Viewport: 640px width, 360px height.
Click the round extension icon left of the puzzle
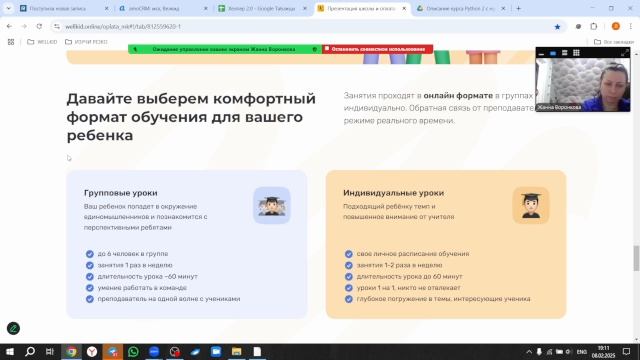click(x=578, y=27)
